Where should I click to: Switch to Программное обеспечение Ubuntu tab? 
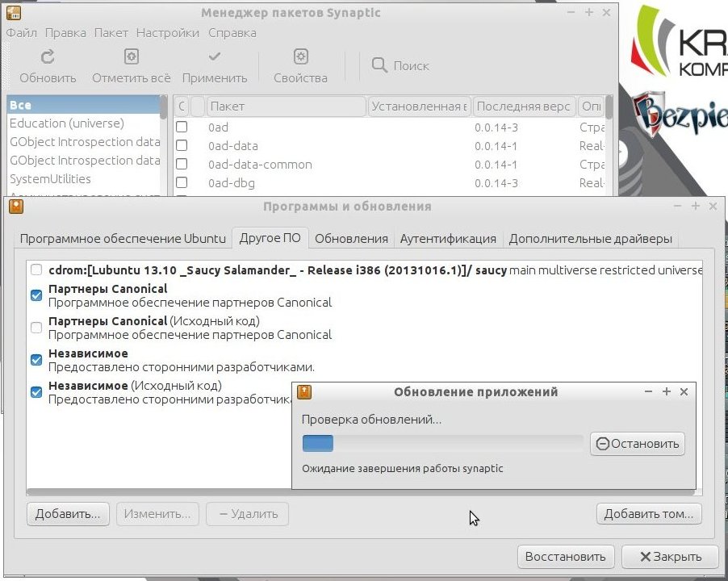(123, 239)
